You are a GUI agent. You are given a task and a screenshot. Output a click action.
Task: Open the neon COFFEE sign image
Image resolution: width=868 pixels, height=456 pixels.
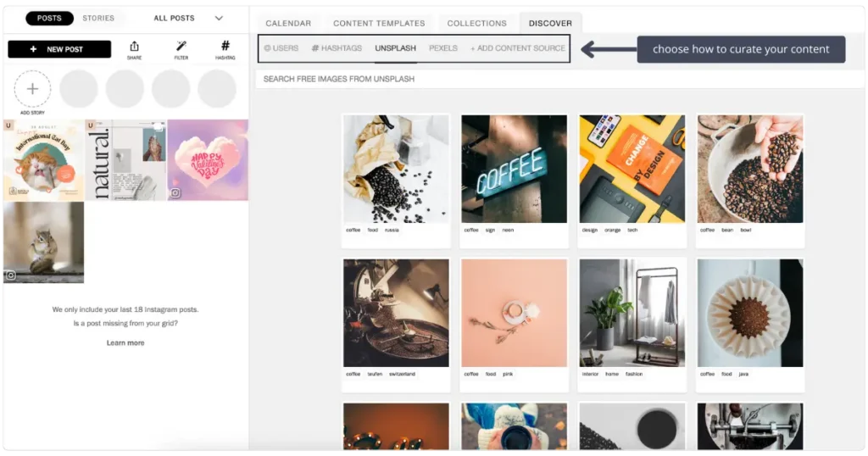[515, 169]
